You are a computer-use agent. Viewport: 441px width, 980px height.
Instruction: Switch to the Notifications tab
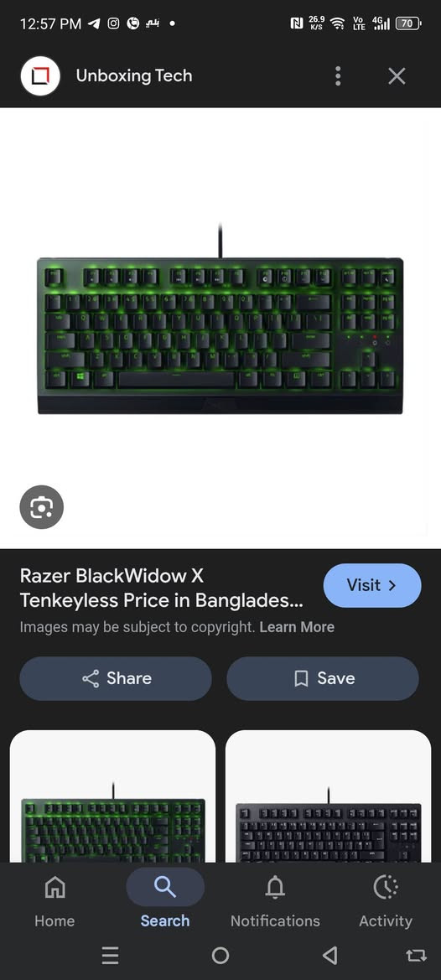pos(275,901)
